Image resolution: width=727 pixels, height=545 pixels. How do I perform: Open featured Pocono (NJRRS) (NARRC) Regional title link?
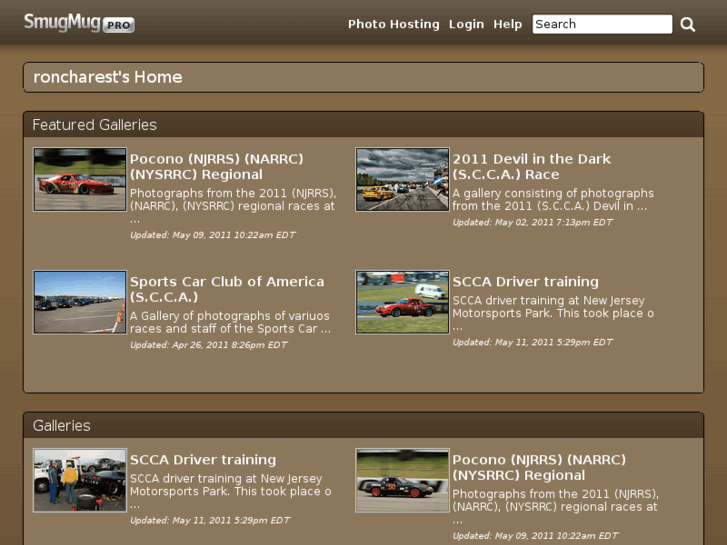click(x=217, y=167)
